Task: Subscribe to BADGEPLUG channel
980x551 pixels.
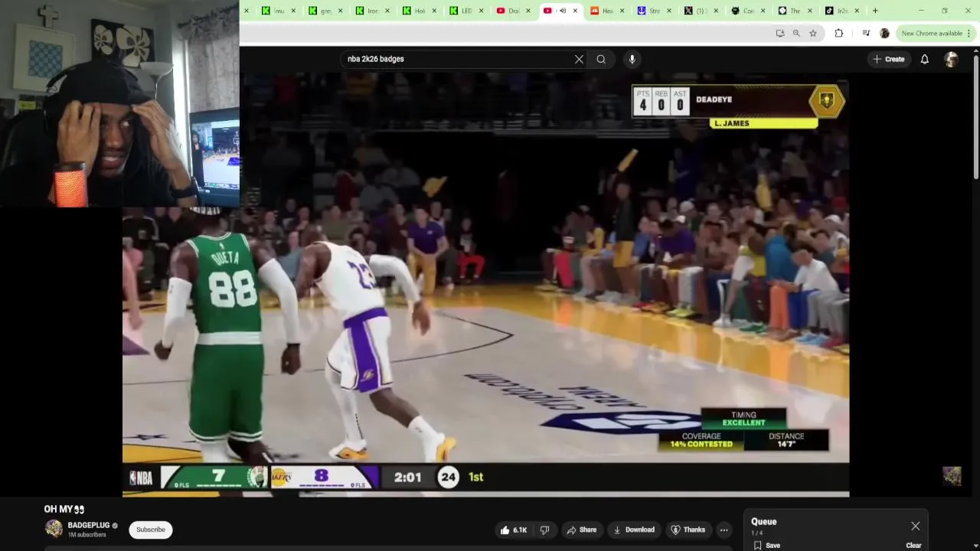Action: click(x=151, y=530)
